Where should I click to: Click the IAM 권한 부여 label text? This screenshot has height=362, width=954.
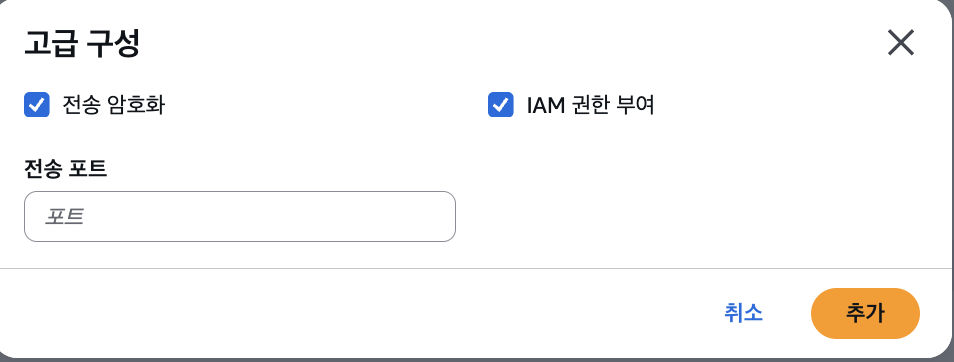590,105
